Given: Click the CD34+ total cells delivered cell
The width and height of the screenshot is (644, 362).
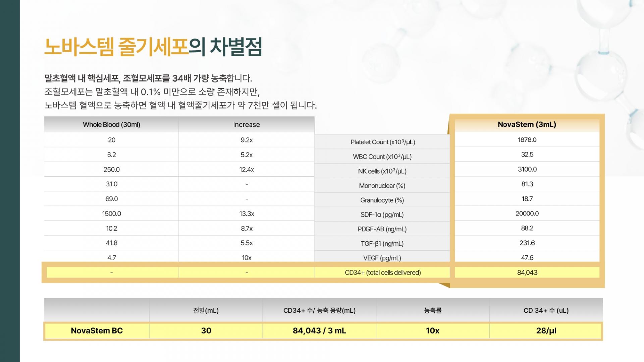Looking at the screenshot, I should [382, 273].
